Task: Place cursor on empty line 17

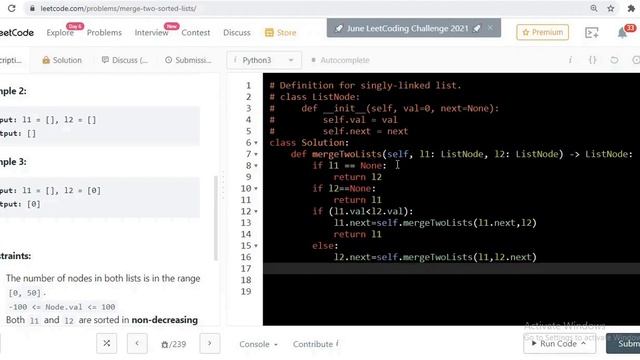Action: (451, 269)
